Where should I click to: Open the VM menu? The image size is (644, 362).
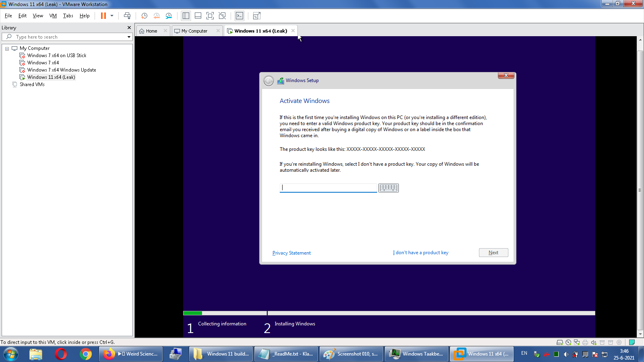click(x=53, y=16)
